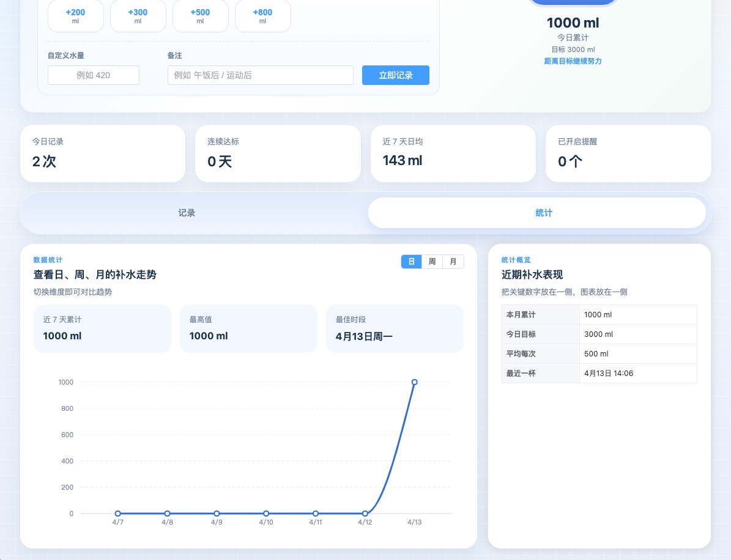Select the 4/10 chart data point
Screen dimensions: 731x560
pyautogui.click(x=266, y=514)
